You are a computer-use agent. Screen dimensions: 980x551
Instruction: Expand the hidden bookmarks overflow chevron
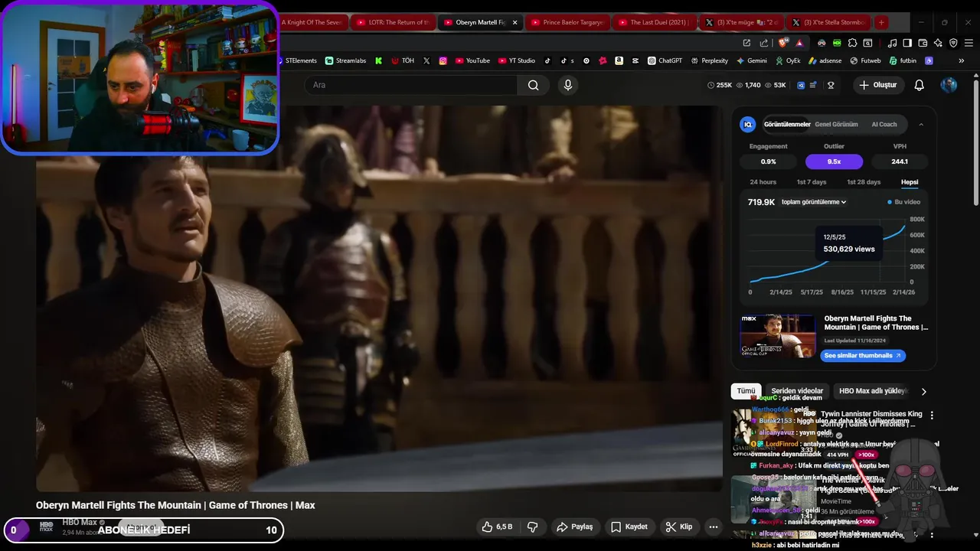961,60
